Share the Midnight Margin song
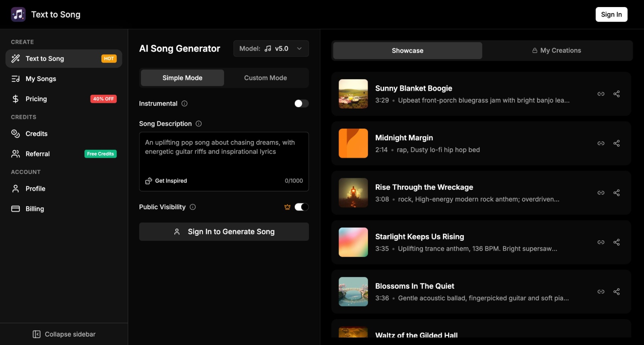The height and width of the screenshot is (345, 644). (617, 143)
